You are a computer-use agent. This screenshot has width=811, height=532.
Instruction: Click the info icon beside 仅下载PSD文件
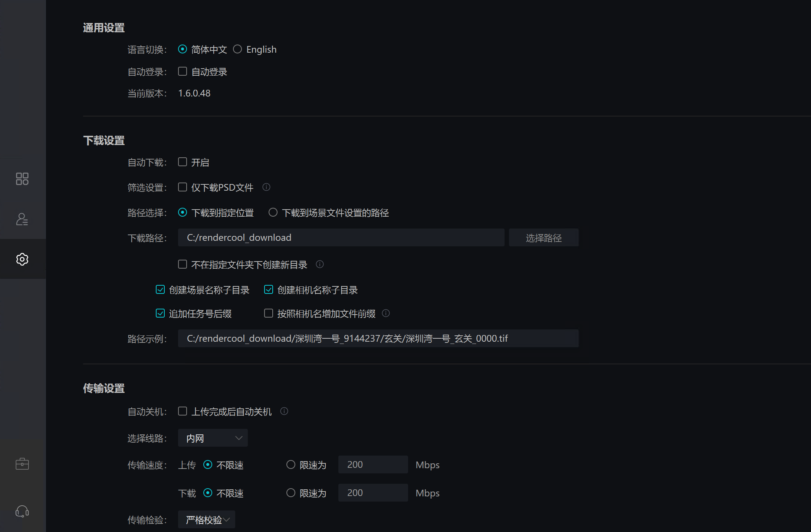266,187
